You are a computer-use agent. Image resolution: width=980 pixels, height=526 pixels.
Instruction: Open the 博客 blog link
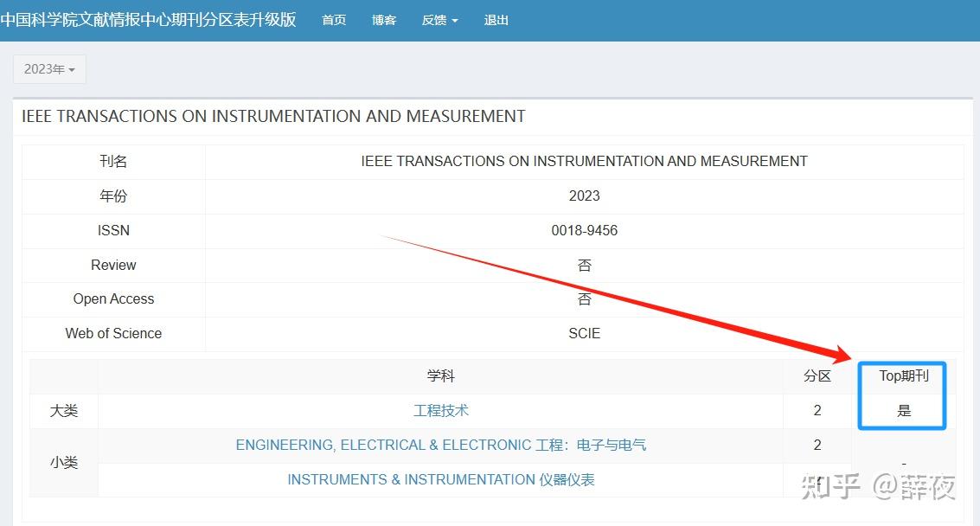[384, 20]
